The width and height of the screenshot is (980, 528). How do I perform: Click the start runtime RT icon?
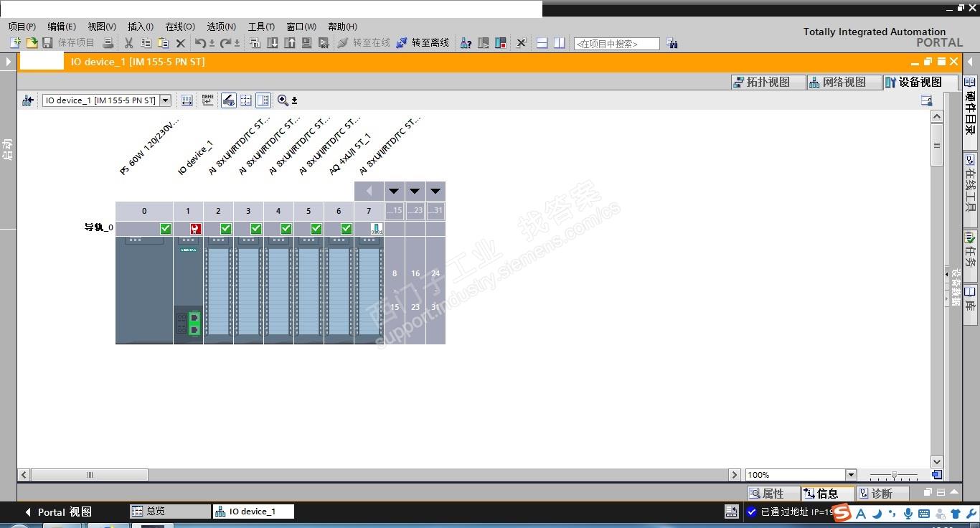tap(324, 43)
